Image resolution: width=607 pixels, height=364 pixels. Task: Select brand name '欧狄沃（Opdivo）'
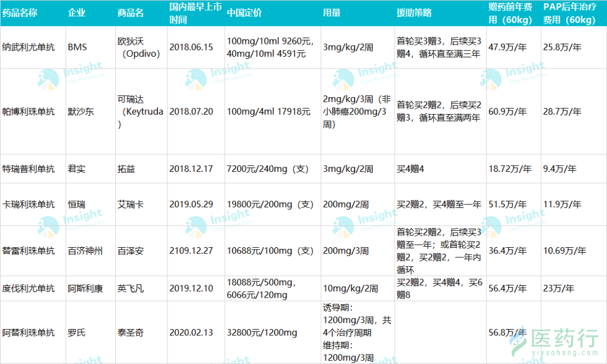click(x=139, y=47)
